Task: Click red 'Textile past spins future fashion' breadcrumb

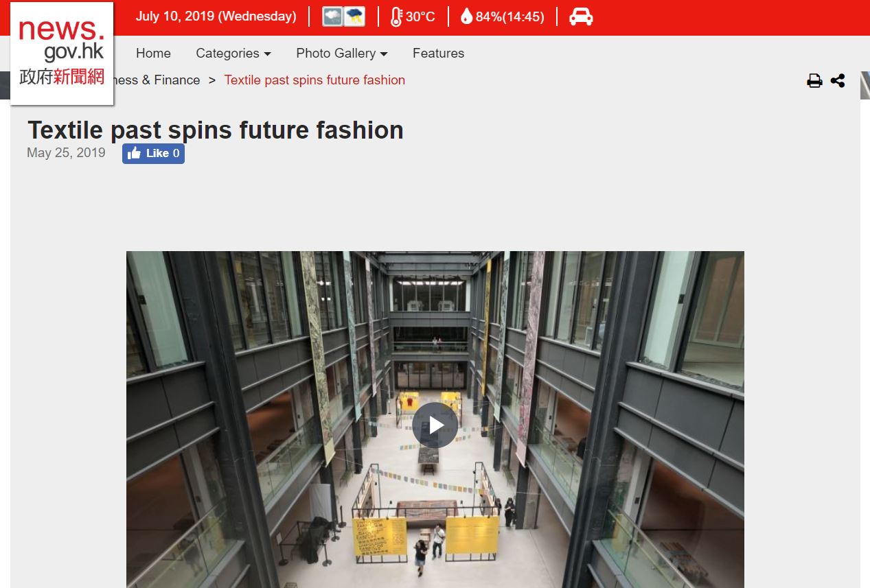Action: click(314, 80)
